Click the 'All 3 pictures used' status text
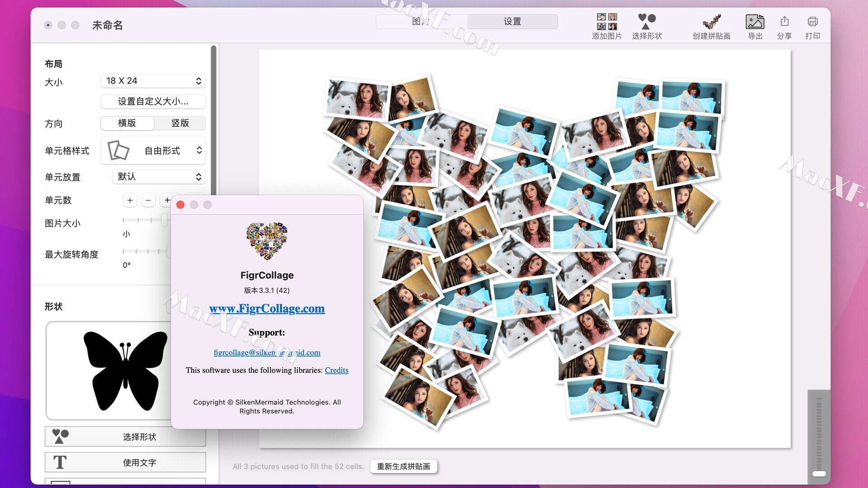Screen dimensions: 868x488 (298, 466)
